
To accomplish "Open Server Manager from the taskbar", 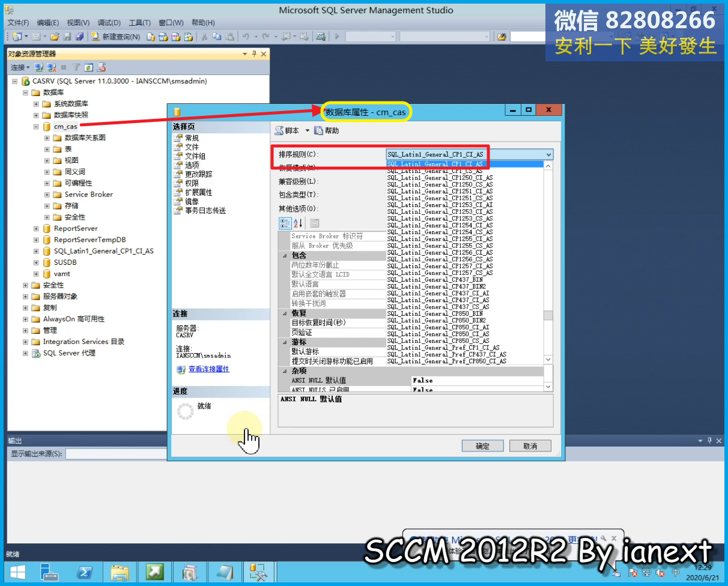I will pos(50,573).
